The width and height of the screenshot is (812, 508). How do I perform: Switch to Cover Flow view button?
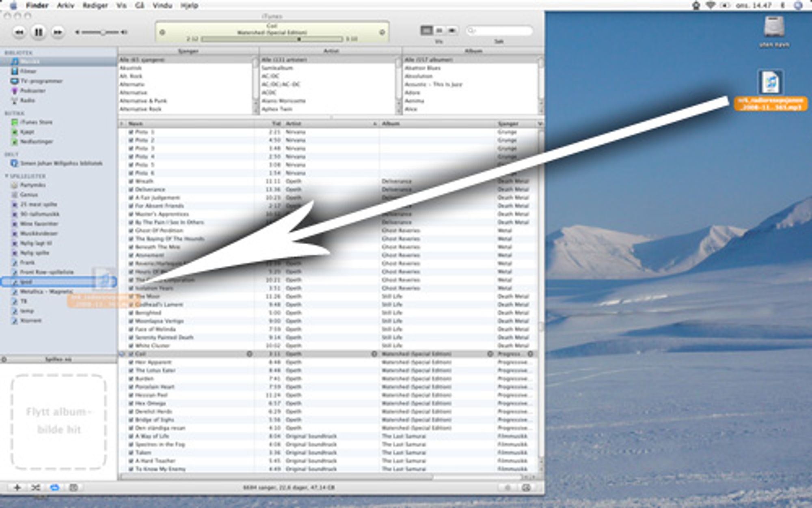click(452, 30)
